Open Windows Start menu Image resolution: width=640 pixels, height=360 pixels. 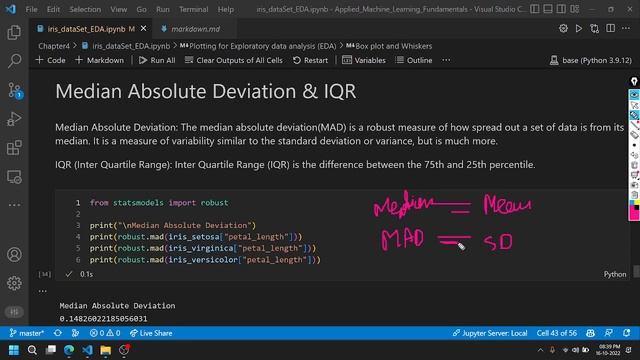[x=14, y=350]
